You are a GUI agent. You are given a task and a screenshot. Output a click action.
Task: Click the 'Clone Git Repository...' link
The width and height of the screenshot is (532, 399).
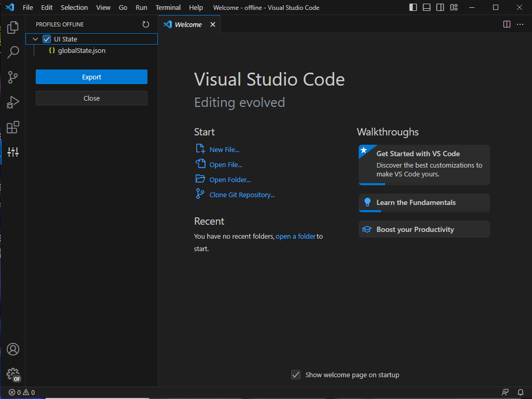click(242, 195)
